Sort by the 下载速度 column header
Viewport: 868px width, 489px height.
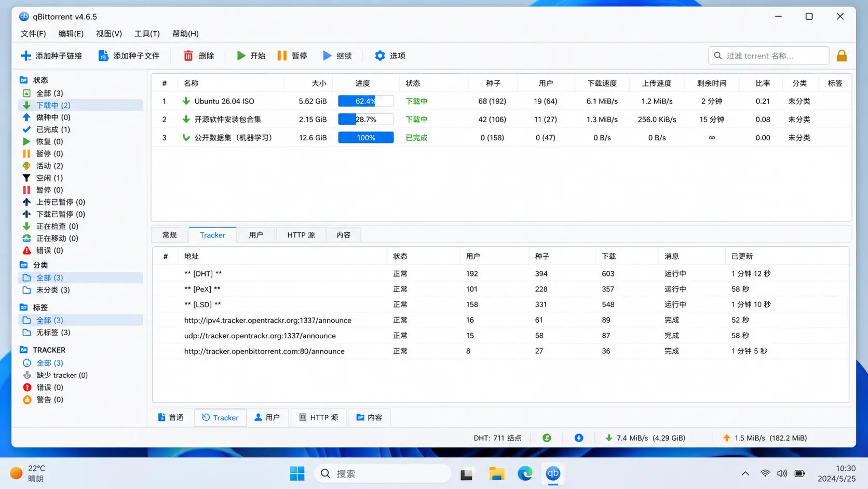pos(602,83)
